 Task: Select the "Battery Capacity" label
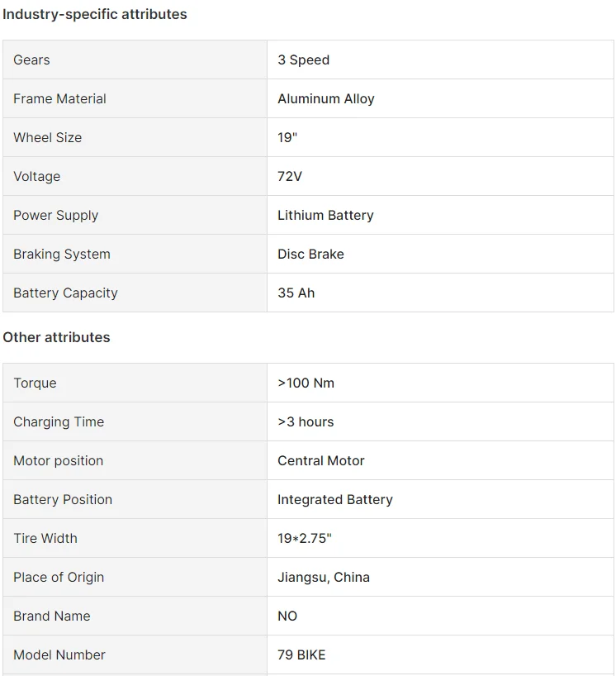coord(65,293)
